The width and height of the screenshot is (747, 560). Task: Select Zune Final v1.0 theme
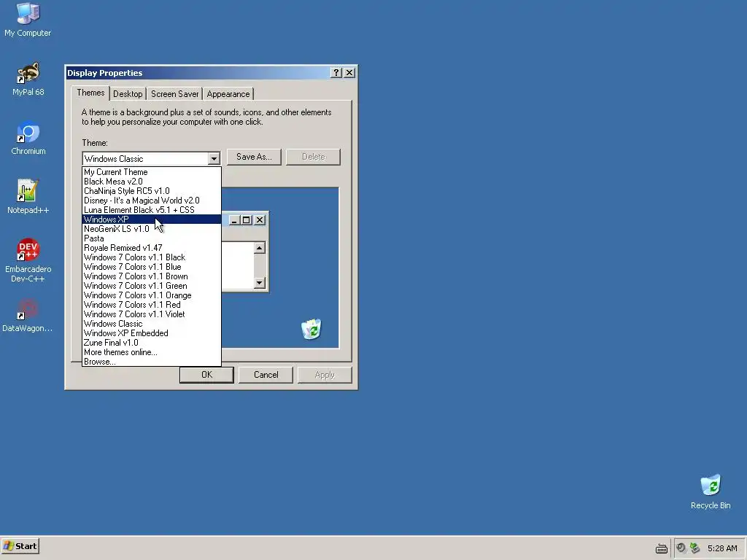(x=152, y=343)
